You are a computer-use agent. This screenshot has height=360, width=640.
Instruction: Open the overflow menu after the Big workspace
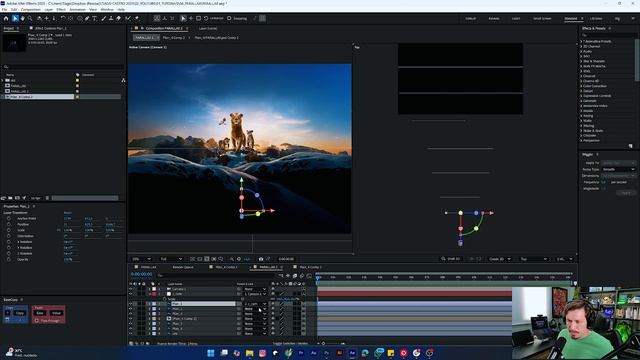pos(633,18)
